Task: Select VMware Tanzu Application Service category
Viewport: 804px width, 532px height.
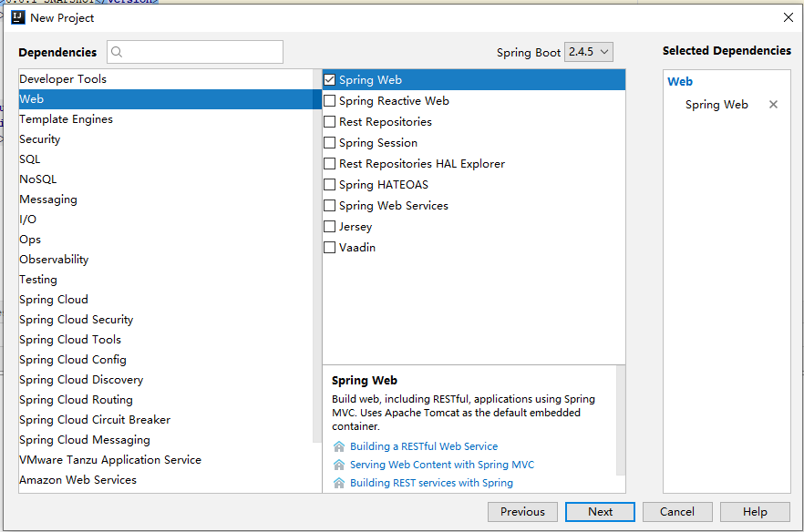Action: coord(166,460)
